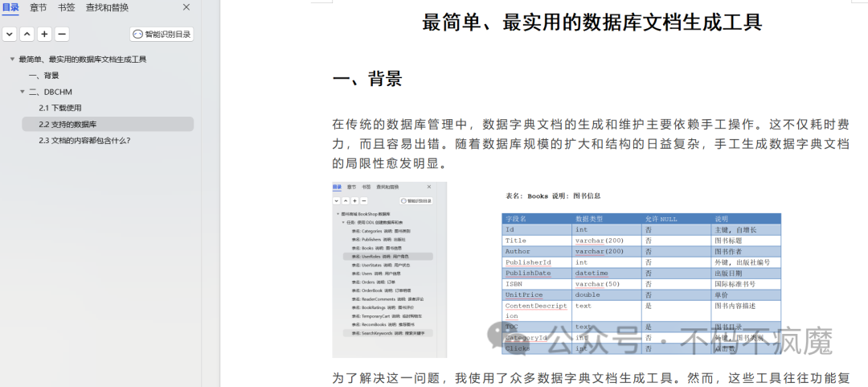Click the 智能识别目录 button
Image resolution: width=868 pixels, height=387 pixels.
coord(162,35)
